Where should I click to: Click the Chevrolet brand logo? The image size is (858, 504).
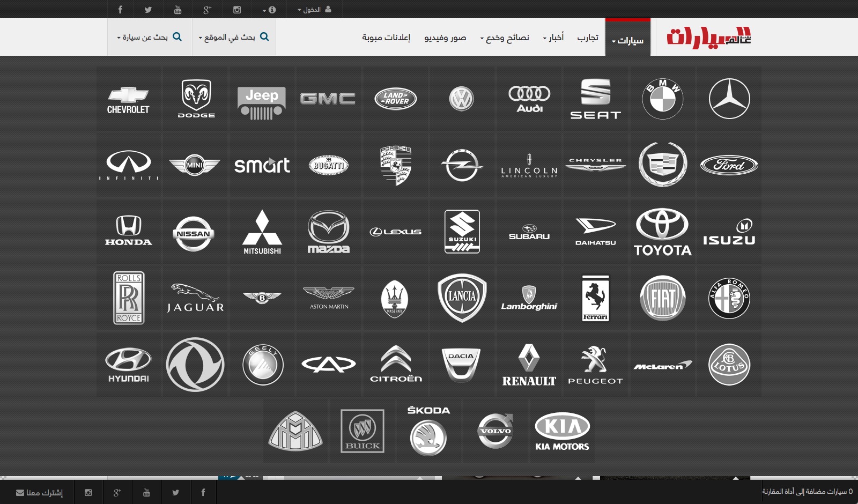128,99
